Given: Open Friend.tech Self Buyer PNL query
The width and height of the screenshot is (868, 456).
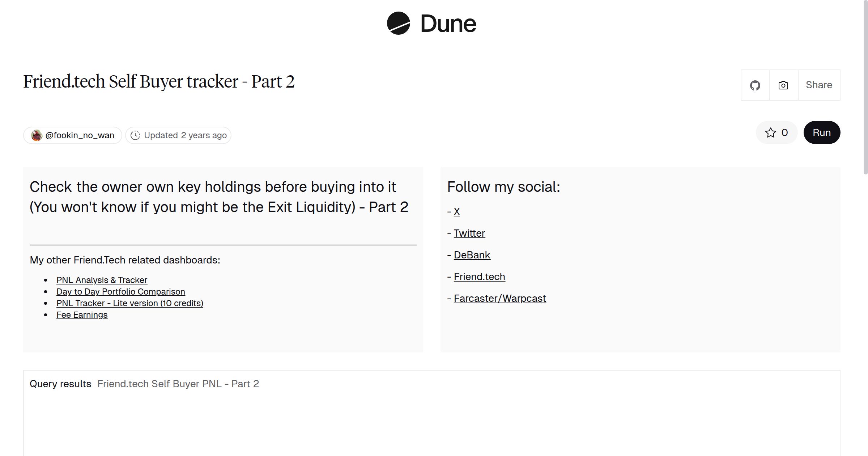Looking at the screenshot, I should click(x=178, y=384).
